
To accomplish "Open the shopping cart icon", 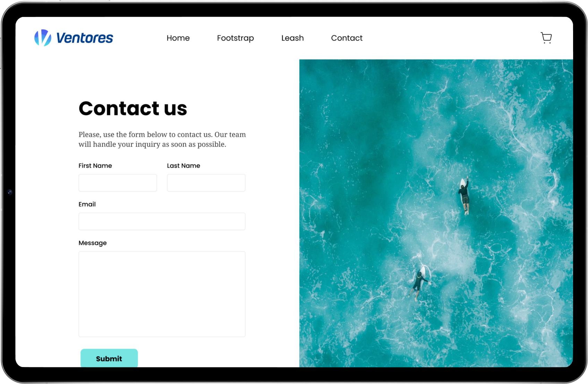I will click(546, 38).
